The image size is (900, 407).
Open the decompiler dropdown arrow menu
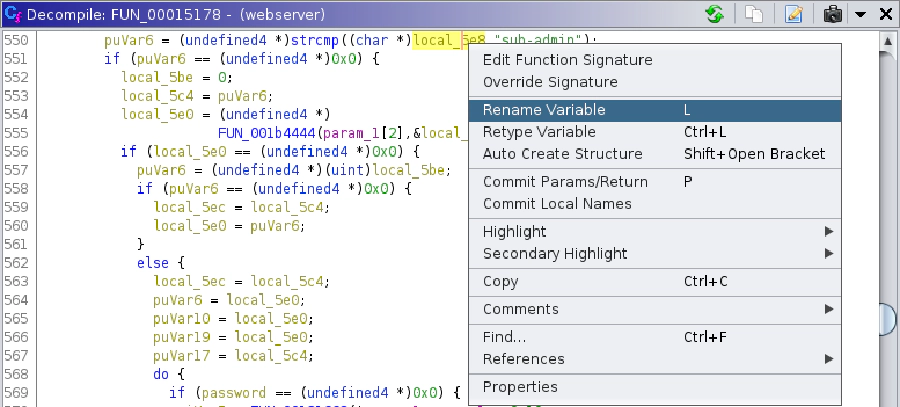(860, 14)
